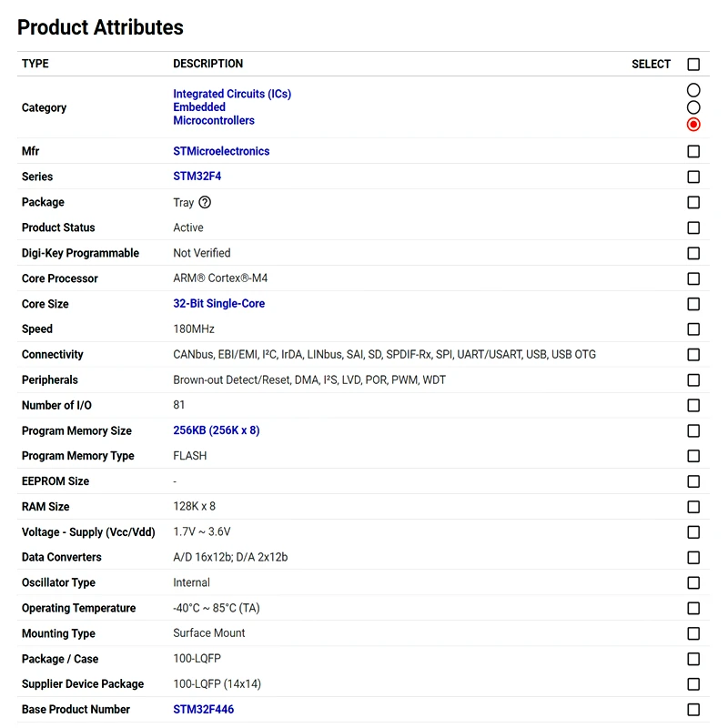Select the Integrated Circuits category radio button
The image size is (728, 728).
click(x=693, y=90)
